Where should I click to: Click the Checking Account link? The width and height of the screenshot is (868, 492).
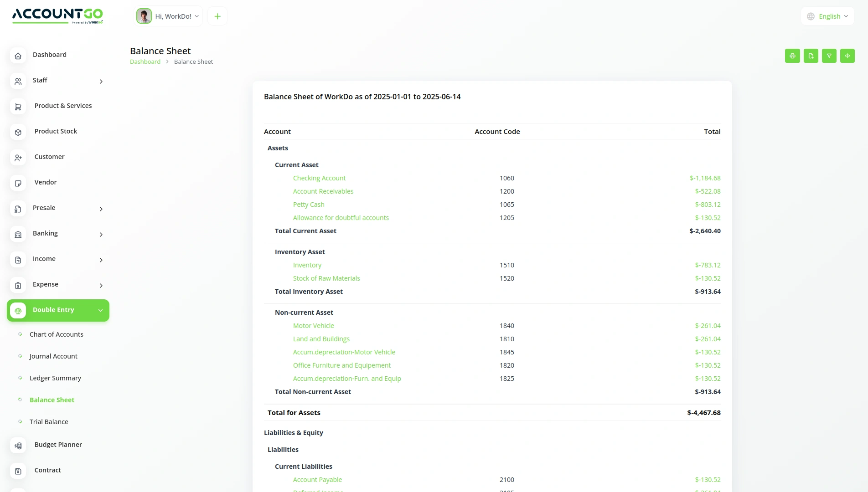(319, 178)
